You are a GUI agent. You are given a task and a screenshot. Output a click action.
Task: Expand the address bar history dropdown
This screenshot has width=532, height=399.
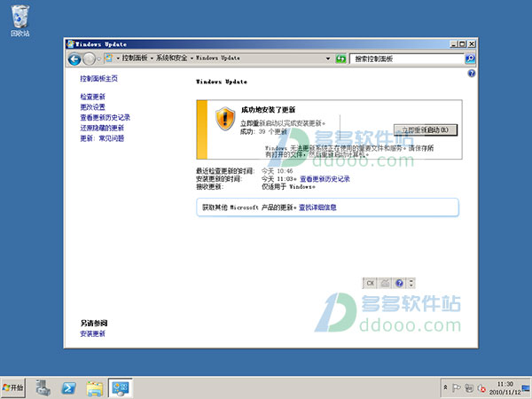328,59
